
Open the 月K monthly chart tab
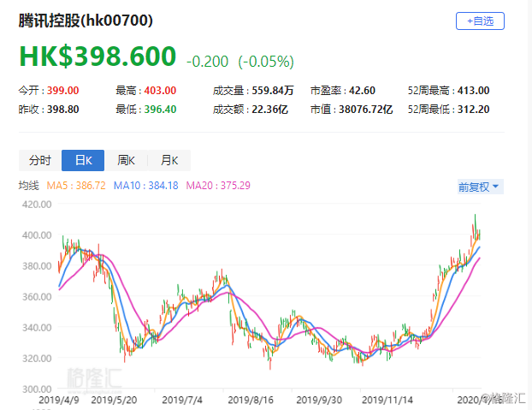[169, 160]
